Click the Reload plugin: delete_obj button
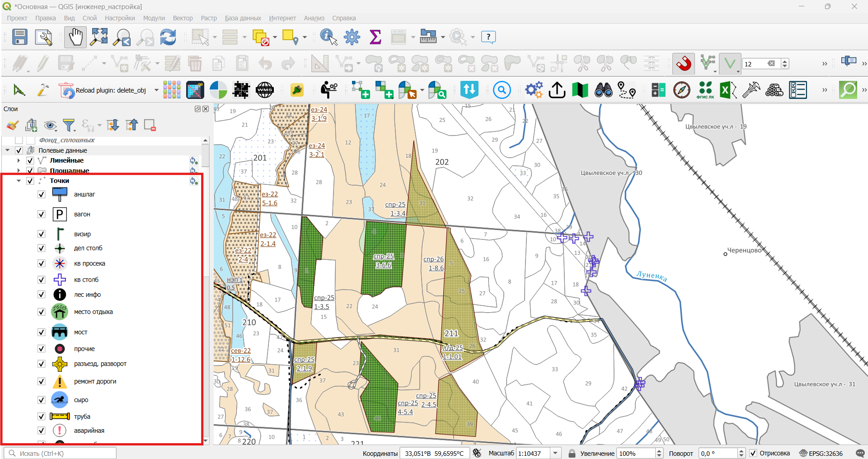 [103, 90]
